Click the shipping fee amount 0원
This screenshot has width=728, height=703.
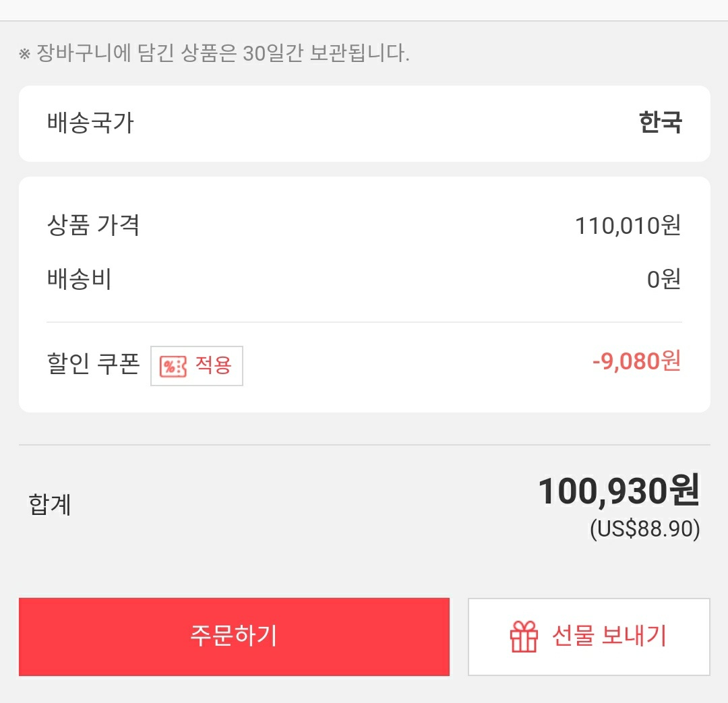tap(663, 278)
